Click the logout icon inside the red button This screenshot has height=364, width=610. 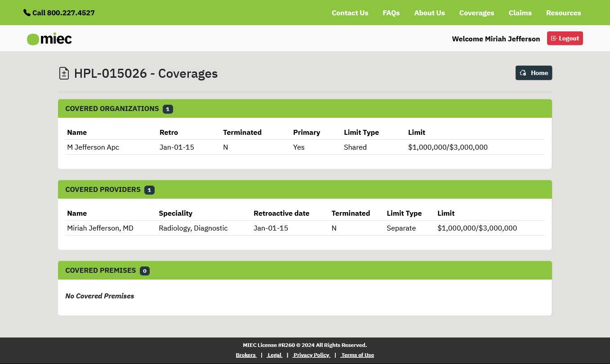[553, 38]
